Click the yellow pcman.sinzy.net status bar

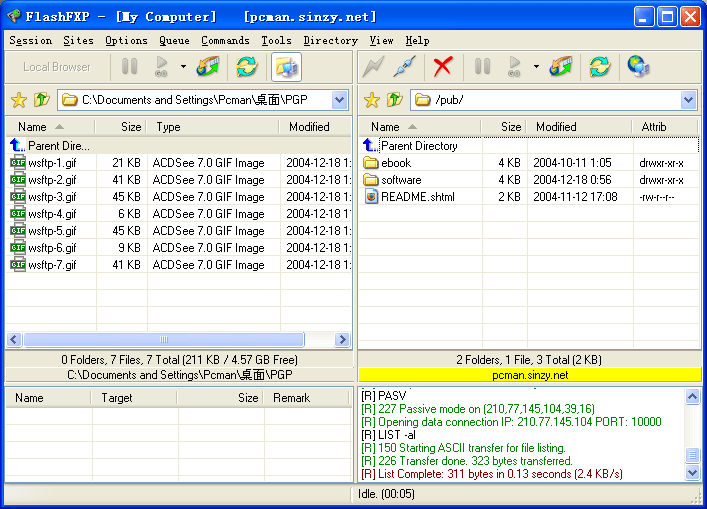[x=530, y=375]
